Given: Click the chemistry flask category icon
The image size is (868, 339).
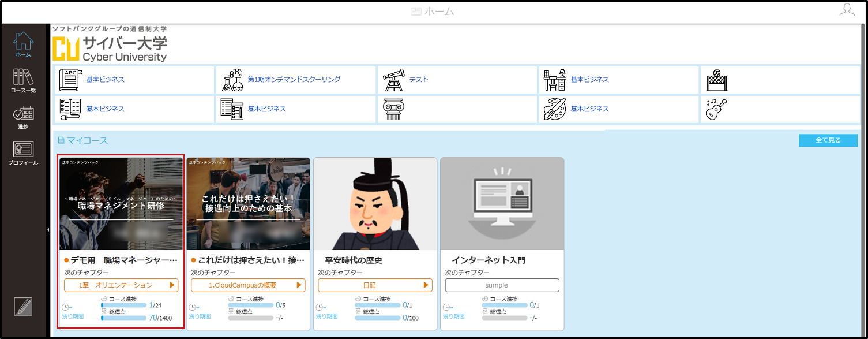Looking at the screenshot, I should (232, 80).
